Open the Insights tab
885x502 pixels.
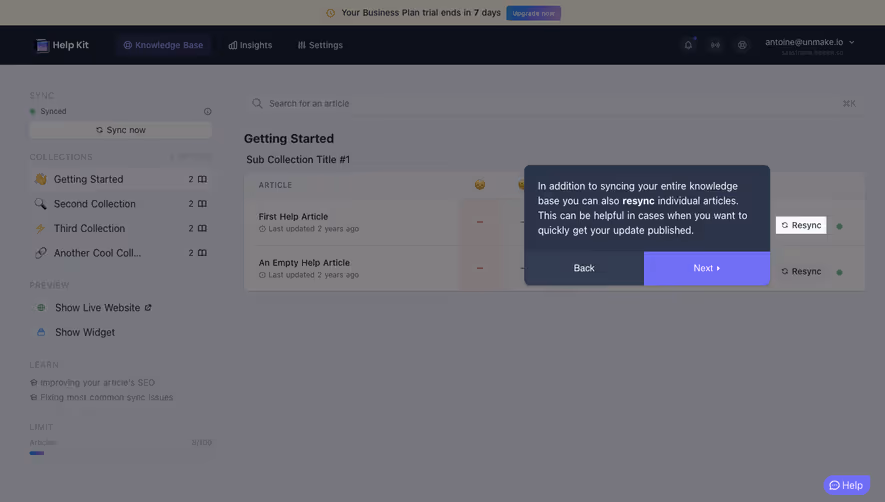coord(250,45)
